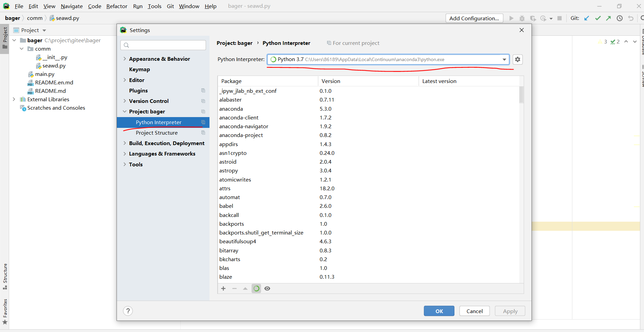Select the beautifulsoup4 package row

point(368,241)
